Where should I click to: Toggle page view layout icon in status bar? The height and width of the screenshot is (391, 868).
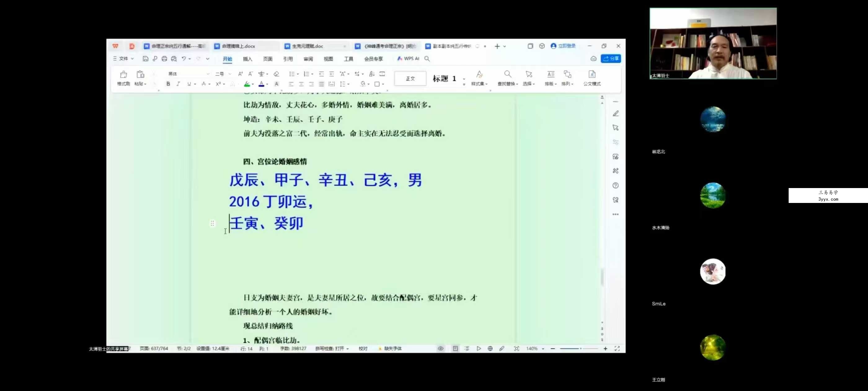(x=455, y=348)
